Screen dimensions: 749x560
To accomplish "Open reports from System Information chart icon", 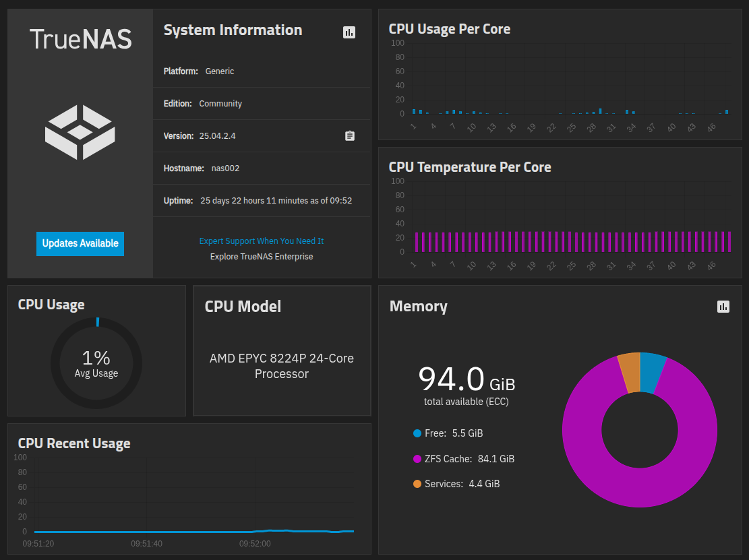I will click(349, 32).
